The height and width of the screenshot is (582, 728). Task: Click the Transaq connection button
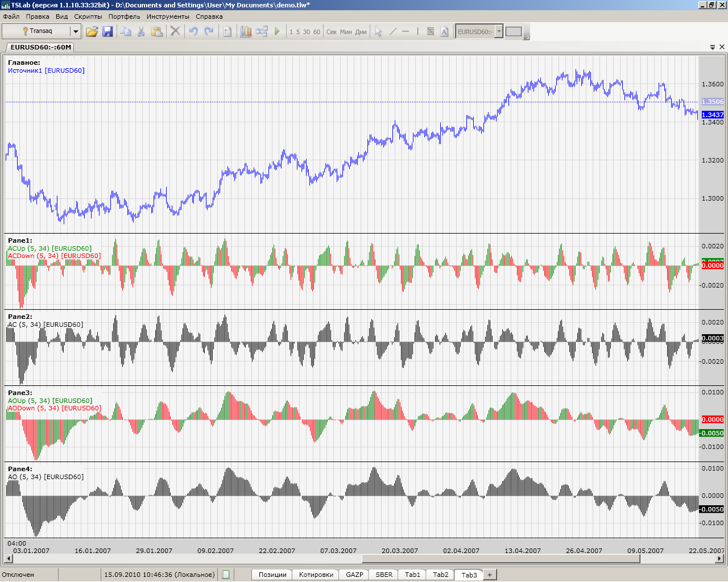click(36, 31)
